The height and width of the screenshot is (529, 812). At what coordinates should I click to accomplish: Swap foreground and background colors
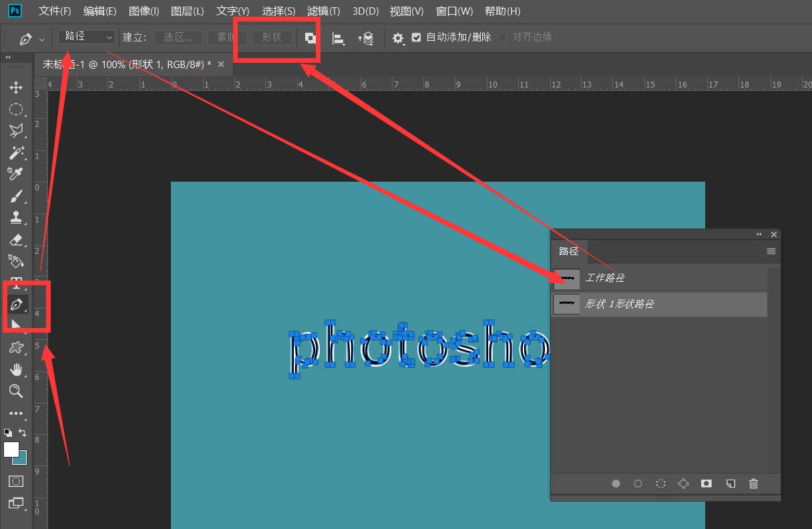pos(23,433)
